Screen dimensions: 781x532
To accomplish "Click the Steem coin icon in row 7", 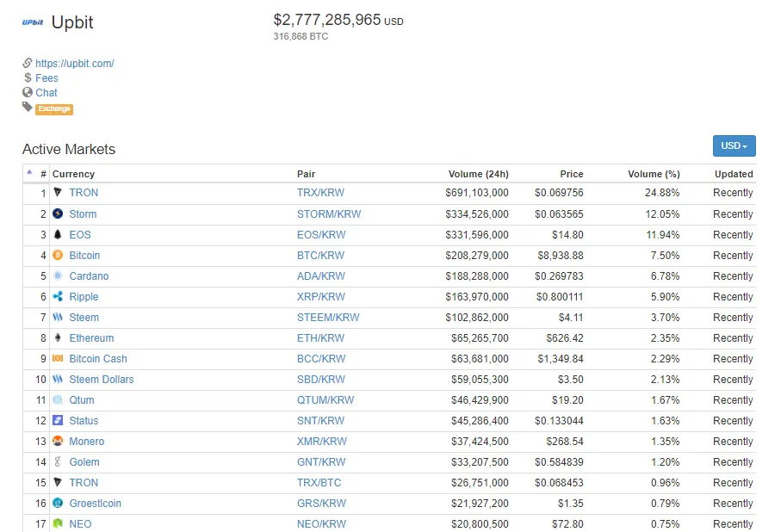I will click(58, 317).
